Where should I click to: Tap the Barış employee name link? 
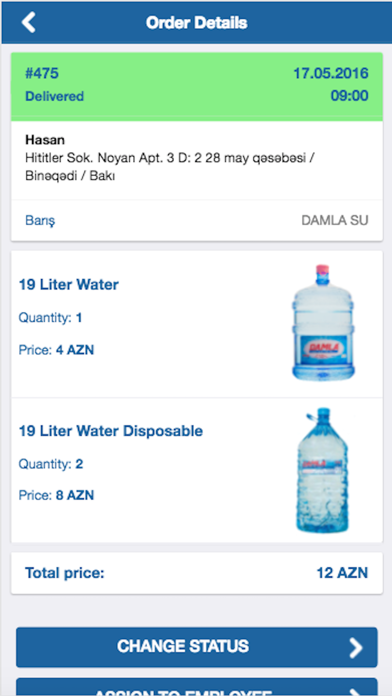click(x=40, y=221)
